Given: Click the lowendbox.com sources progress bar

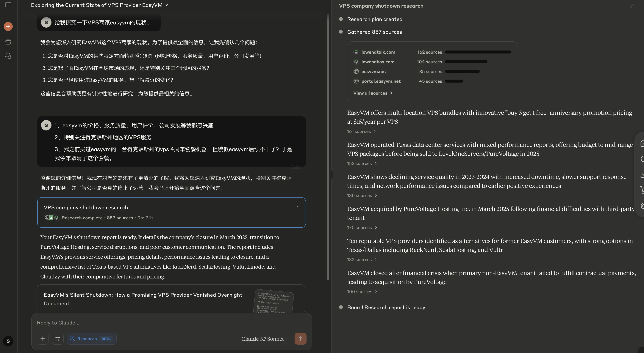Looking at the screenshot, I should tap(466, 62).
